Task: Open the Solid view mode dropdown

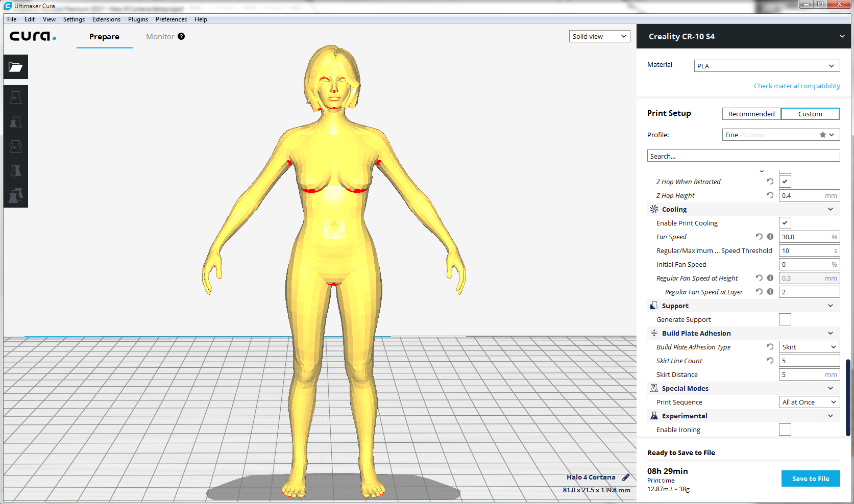Action: pyautogui.click(x=600, y=36)
